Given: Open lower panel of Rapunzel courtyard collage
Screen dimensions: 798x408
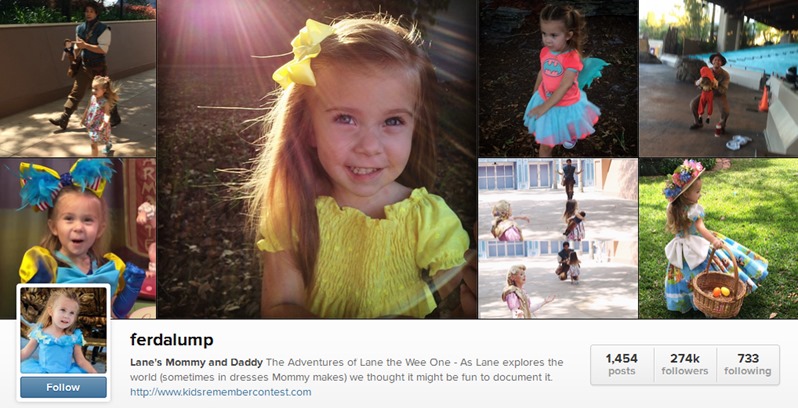Looking at the screenshot, I should coord(558,279).
